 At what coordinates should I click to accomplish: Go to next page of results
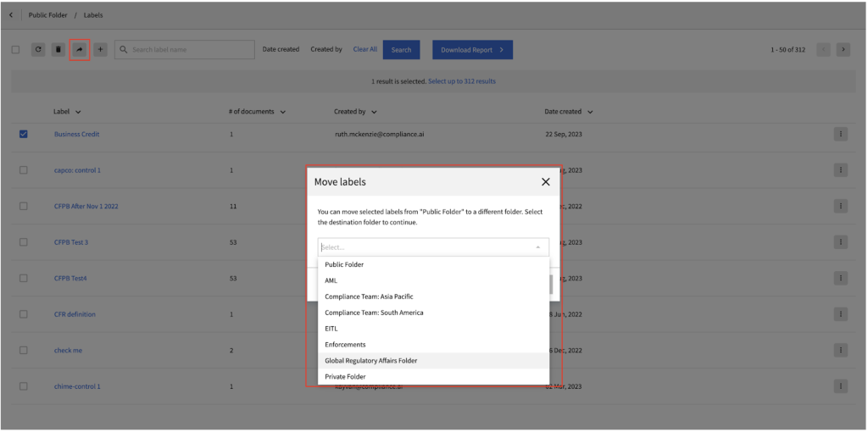pos(843,50)
